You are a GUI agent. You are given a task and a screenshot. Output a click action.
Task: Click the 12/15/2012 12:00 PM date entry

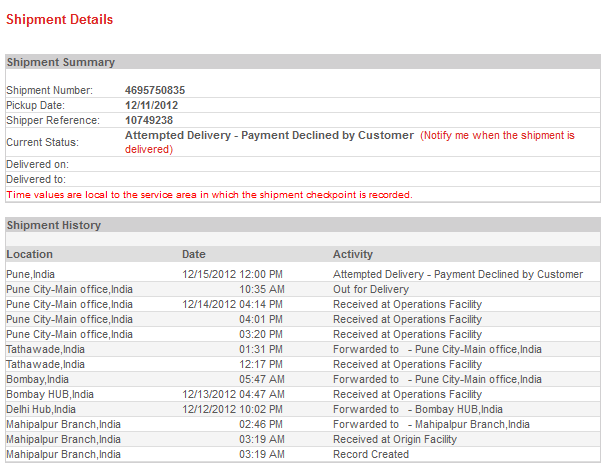tap(232, 274)
